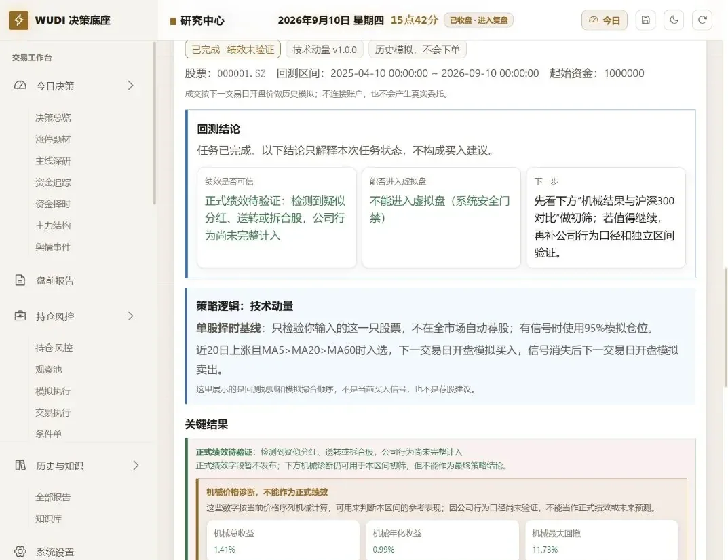Click the 交易工作台 sidebar heading
Viewport: 728px width, 560px height.
tap(32, 58)
